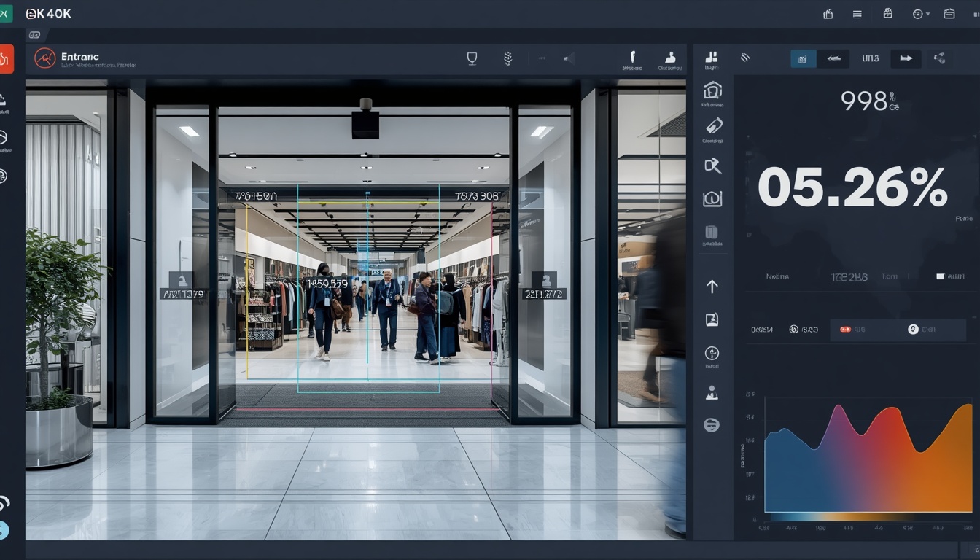The width and height of the screenshot is (980, 560).
Task: Open the green app menu at top-left
Action: (x=7, y=13)
